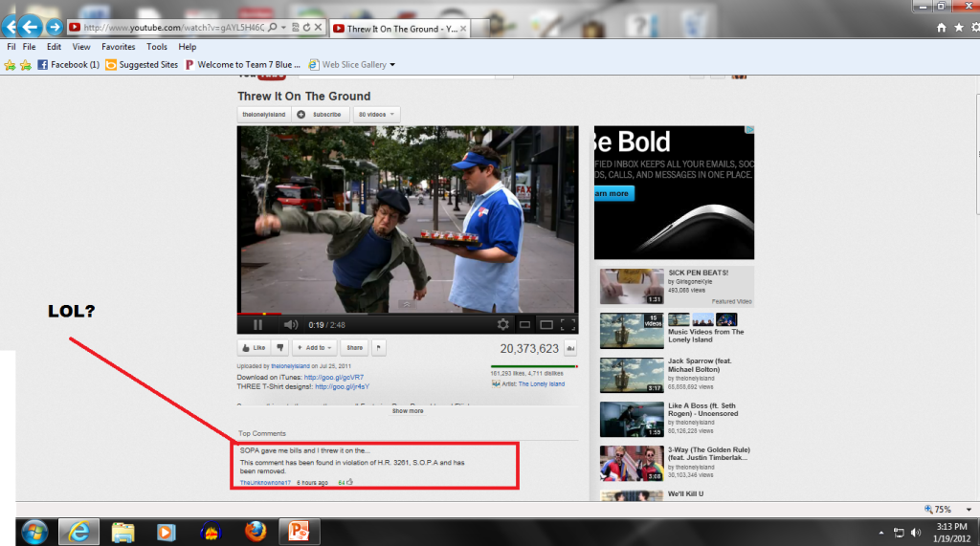The image size is (980, 546).
Task: Open the Help menu
Action: pos(187,47)
